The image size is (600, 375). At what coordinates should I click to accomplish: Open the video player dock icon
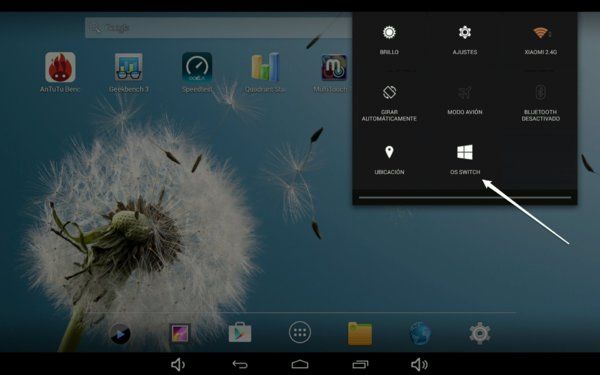120,334
